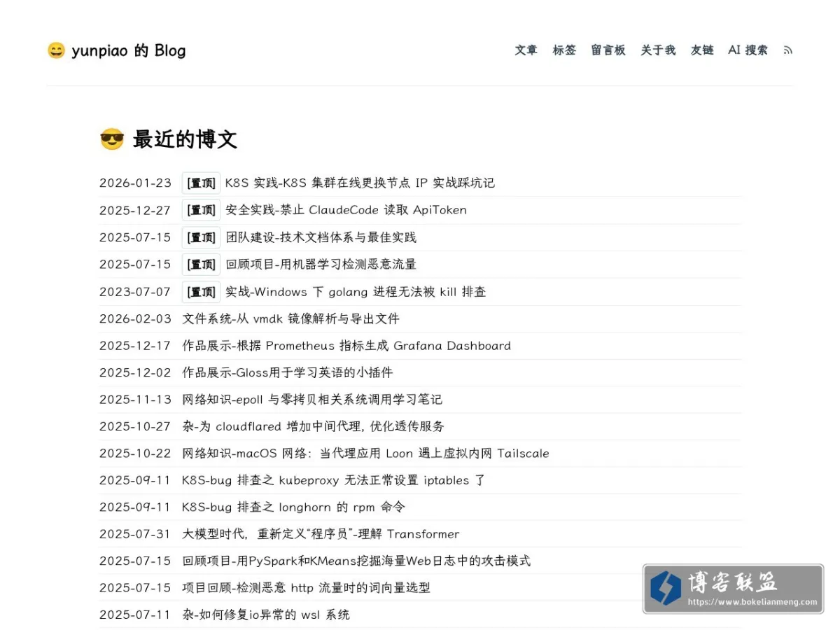Click the 置顶 badge beside the ClaudeCode post

(x=201, y=210)
